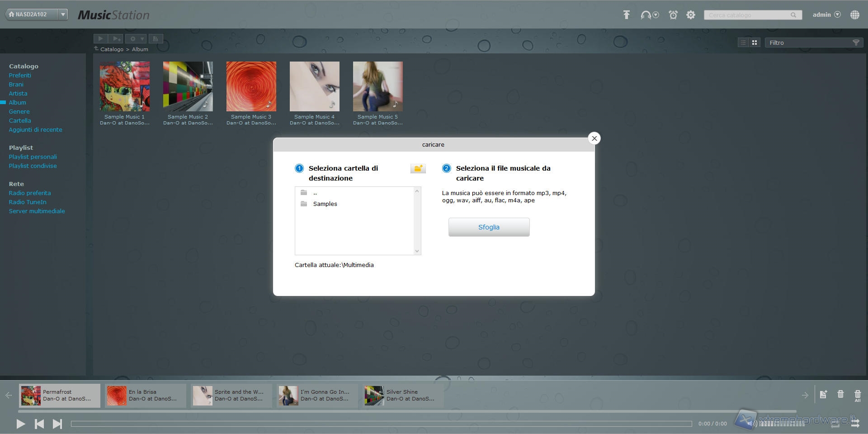Image resolution: width=868 pixels, height=434 pixels.
Task: Click the globe language icon
Action: 854,15
